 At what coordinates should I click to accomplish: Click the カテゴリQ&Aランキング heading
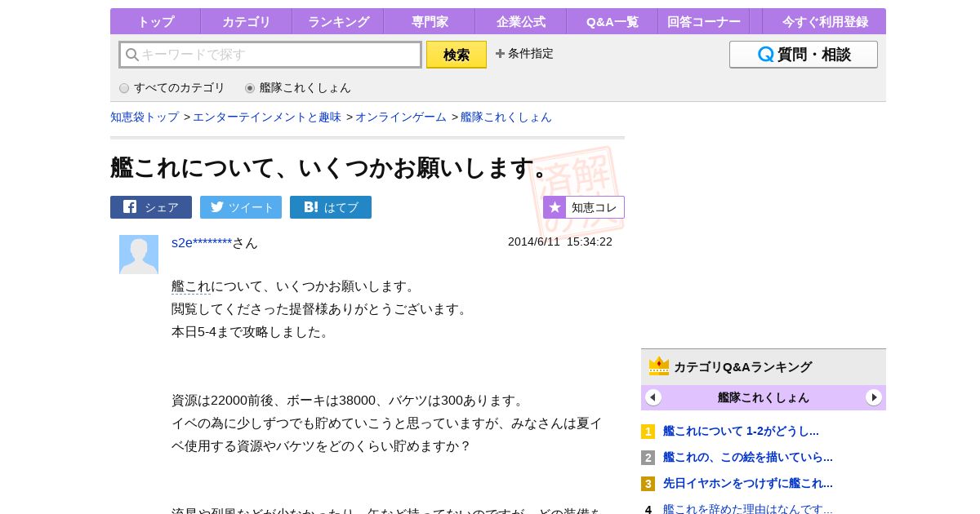[x=742, y=367]
